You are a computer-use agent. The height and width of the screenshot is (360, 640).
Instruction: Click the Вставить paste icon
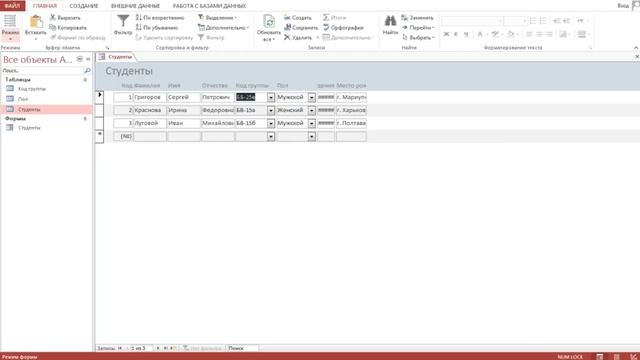pos(36,22)
